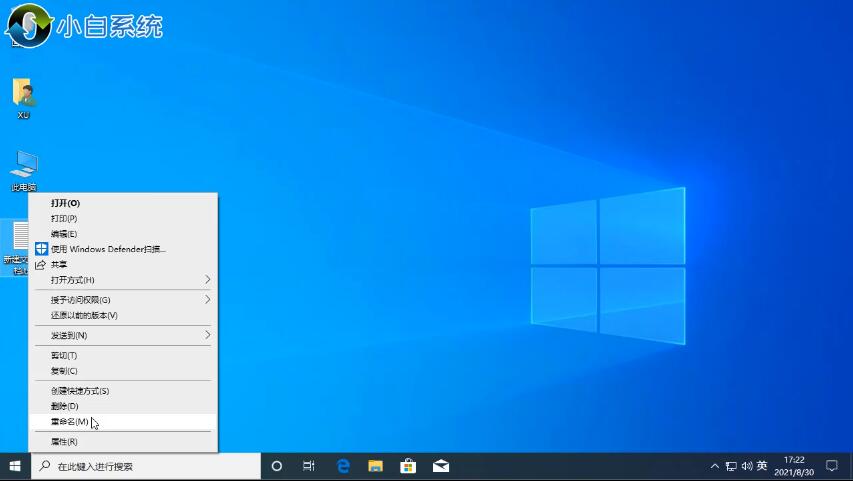The width and height of the screenshot is (853, 481).
Task: Open File Explorer from the taskbar
Action: tap(375, 466)
